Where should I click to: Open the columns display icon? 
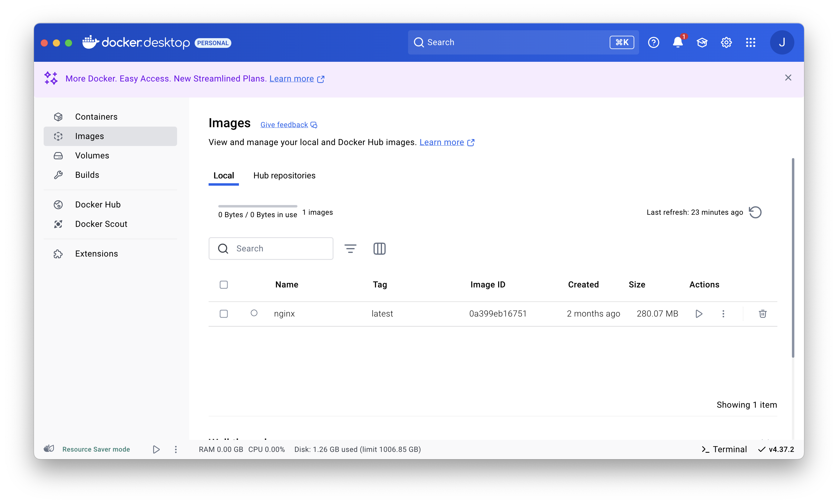coord(379,249)
